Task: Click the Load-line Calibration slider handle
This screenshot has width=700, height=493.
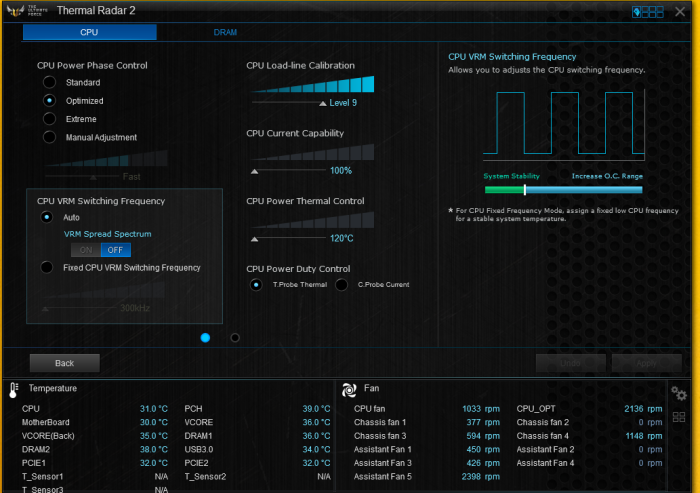Action: click(x=322, y=103)
